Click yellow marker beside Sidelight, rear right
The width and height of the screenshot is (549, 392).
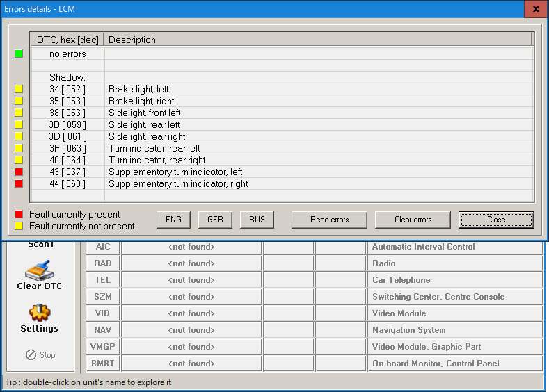pos(19,136)
